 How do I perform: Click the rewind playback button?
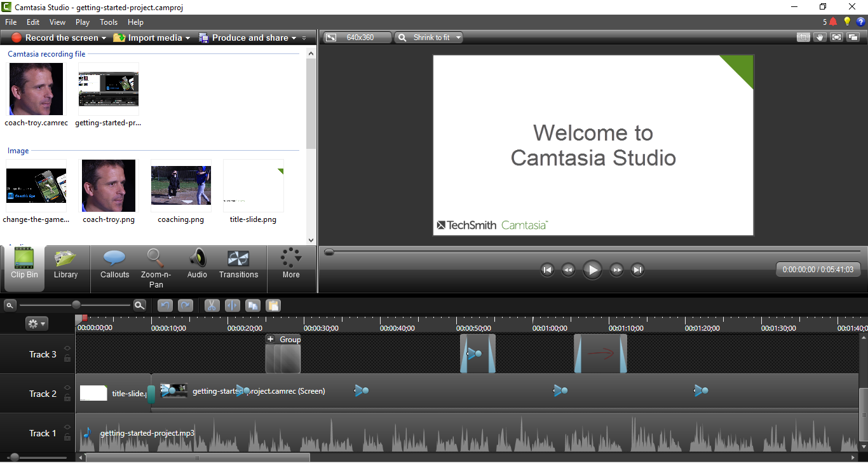point(568,270)
